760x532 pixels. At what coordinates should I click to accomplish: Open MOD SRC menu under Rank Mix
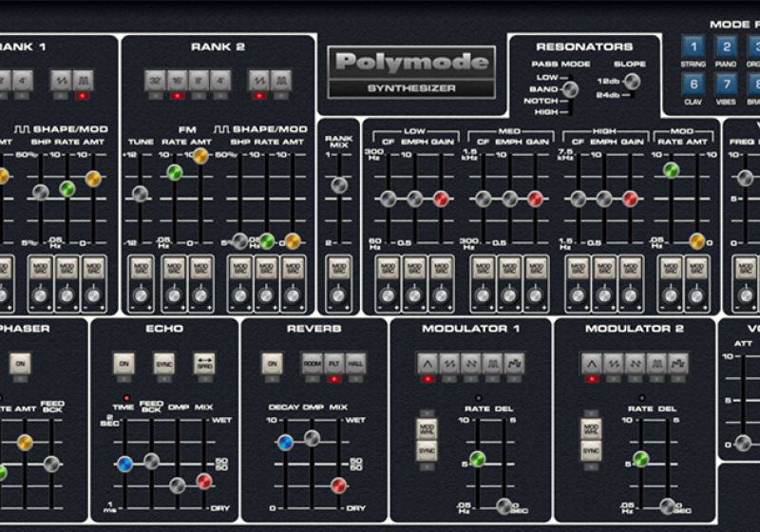[x=338, y=269]
